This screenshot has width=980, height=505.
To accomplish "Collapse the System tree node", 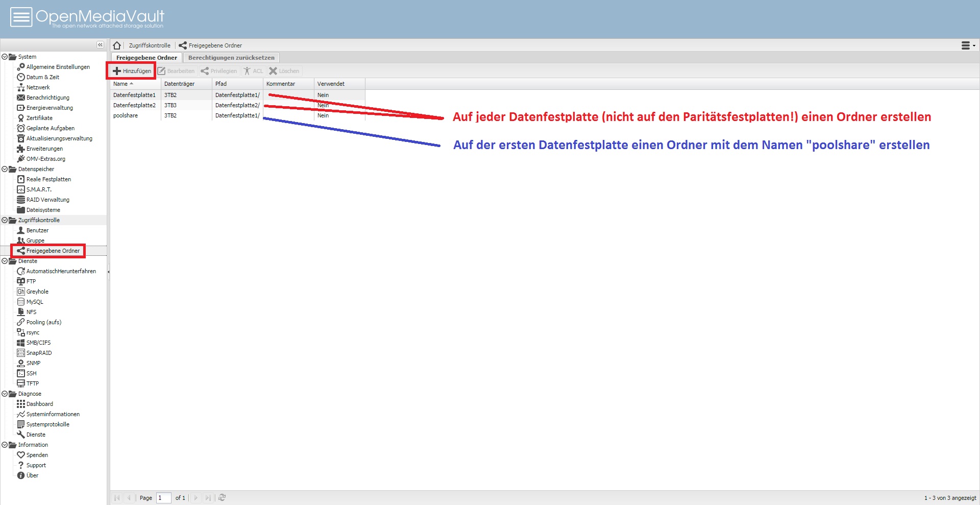I will pos(5,57).
